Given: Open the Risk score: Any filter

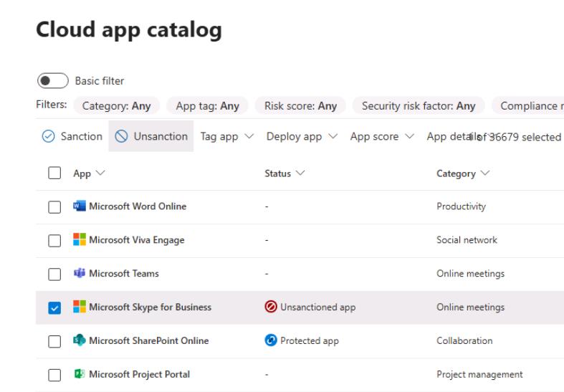Looking at the screenshot, I should click(x=300, y=106).
